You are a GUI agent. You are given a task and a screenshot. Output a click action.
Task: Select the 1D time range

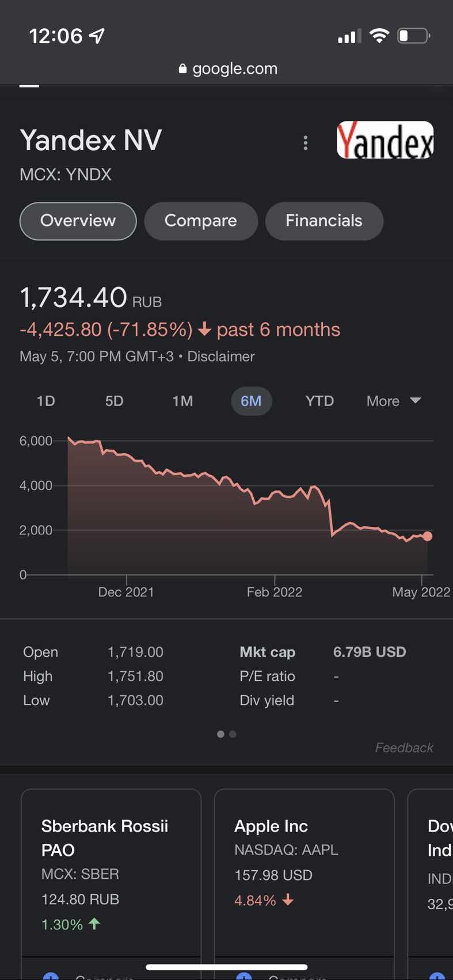[45, 401]
